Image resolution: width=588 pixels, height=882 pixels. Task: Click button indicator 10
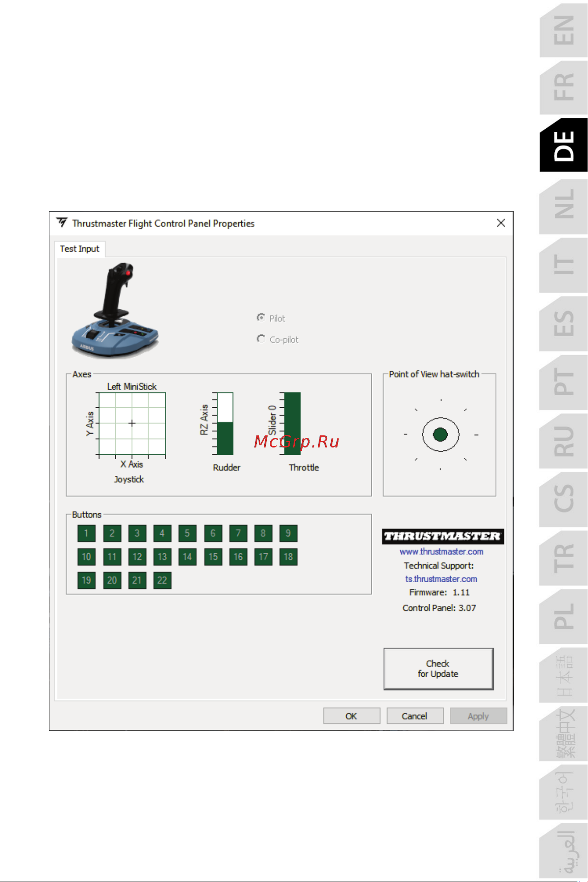tap(86, 557)
